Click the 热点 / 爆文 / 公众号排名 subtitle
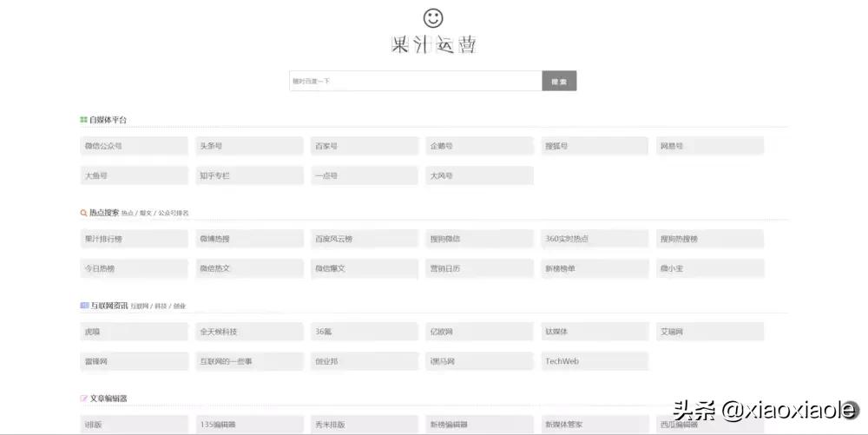This screenshot has height=435, width=868. pos(155,213)
